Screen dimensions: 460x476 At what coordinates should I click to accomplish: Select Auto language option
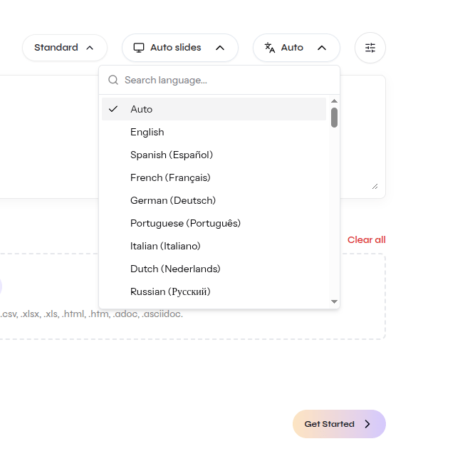pyautogui.click(x=214, y=109)
